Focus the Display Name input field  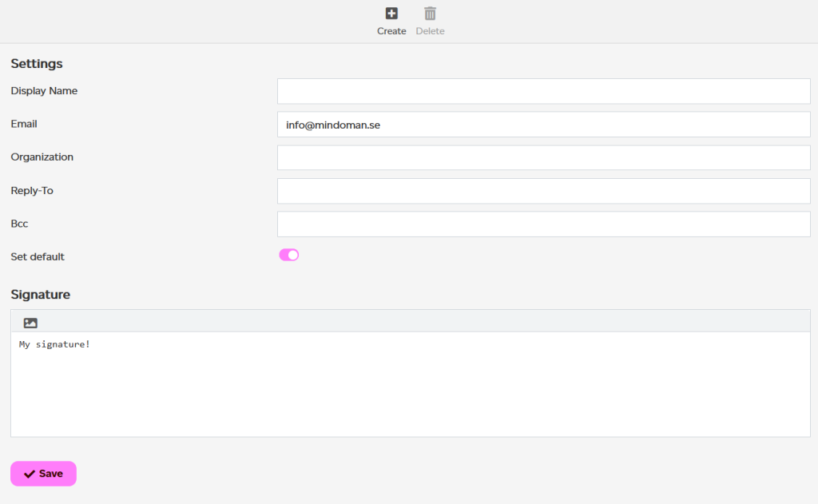point(543,91)
